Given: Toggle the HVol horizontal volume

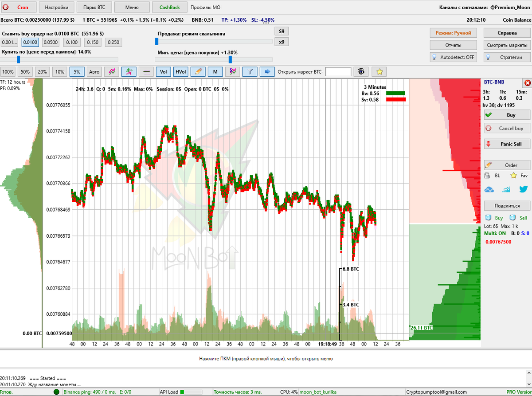Looking at the screenshot, I should (x=181, y=71).
